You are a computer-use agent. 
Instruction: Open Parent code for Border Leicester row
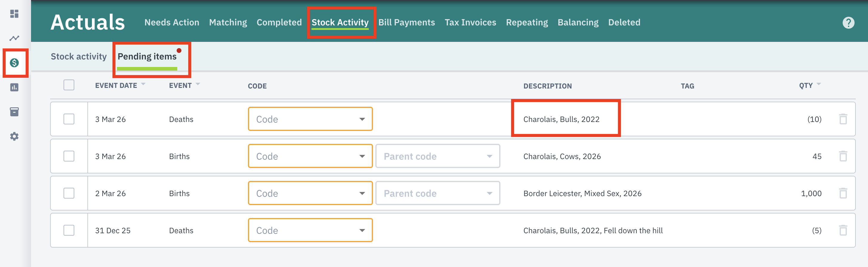tap(437, 193)
